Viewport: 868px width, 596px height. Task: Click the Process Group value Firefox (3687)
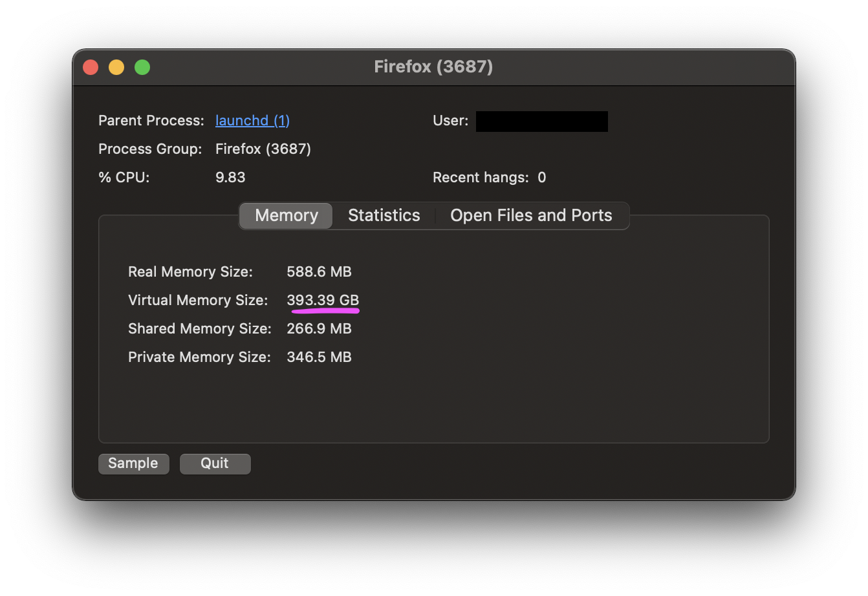[x=263, y=149]
